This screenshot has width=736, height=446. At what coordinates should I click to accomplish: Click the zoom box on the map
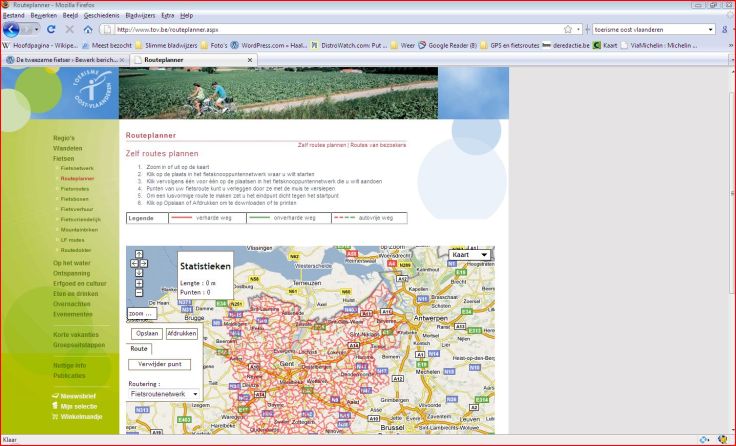click(x=142, y=314)
